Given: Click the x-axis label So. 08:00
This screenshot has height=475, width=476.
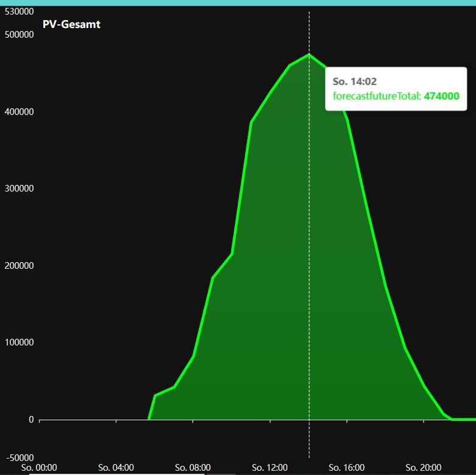Looking at the screenshot, I should [193, 468].
